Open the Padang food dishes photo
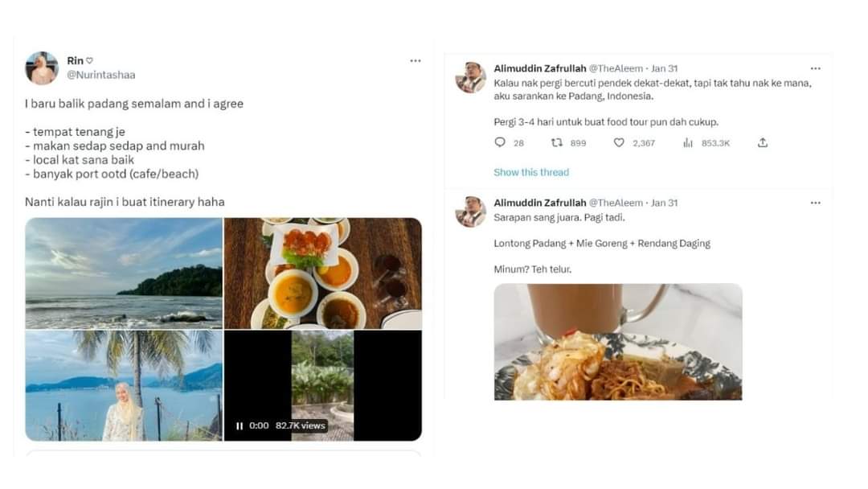 pos(322,273)
